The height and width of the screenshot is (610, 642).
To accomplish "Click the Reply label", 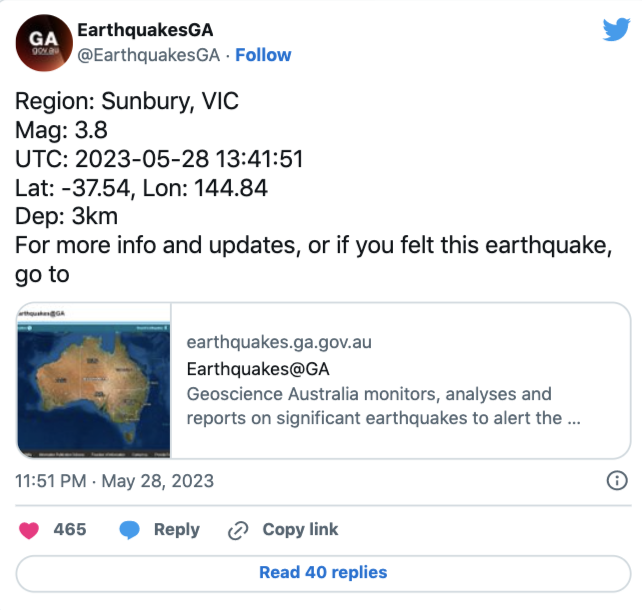I will (x=176, y=530).
